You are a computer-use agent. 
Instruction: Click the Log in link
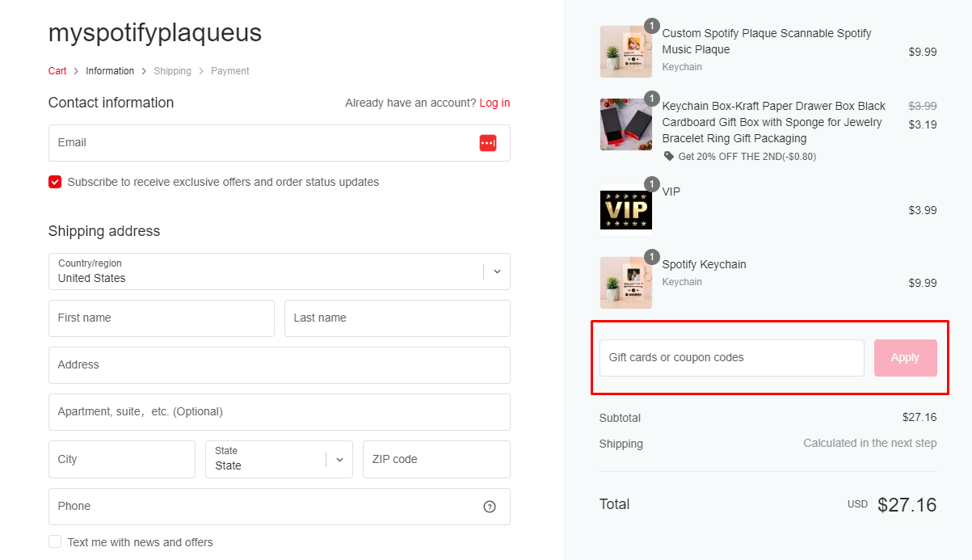[x=494, y=103]
